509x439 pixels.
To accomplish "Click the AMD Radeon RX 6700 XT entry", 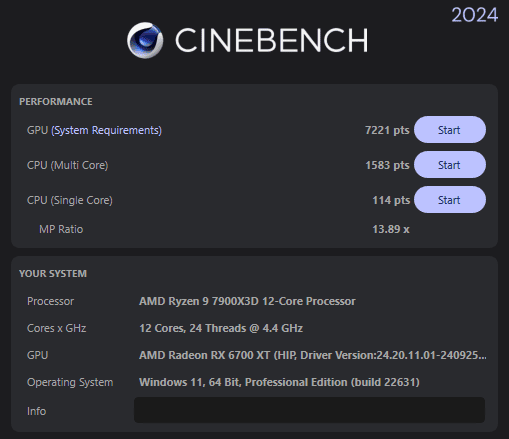I will point(313,355).
